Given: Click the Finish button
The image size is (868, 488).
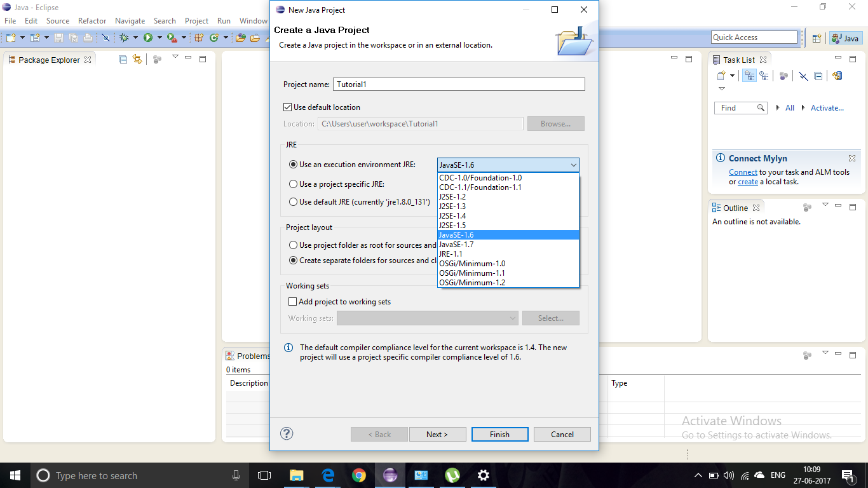Looking at the screenshot, I should click(499, 435).
